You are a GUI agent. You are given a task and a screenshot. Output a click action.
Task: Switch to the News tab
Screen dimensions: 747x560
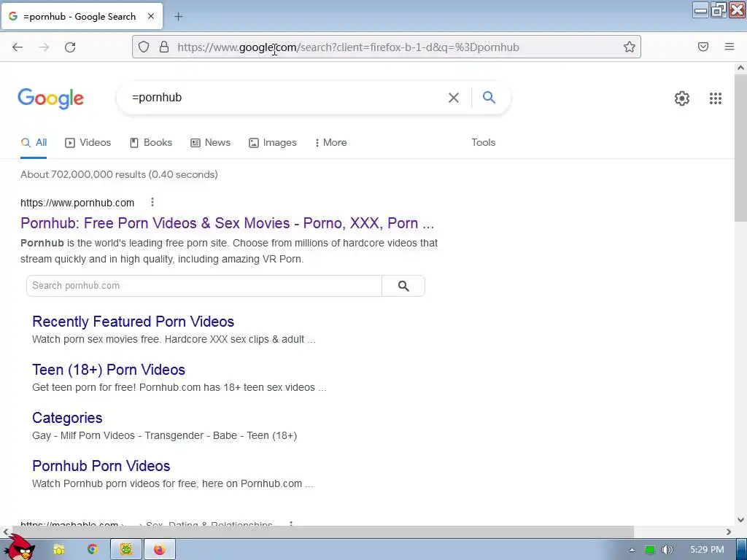(x=210, y=142)
